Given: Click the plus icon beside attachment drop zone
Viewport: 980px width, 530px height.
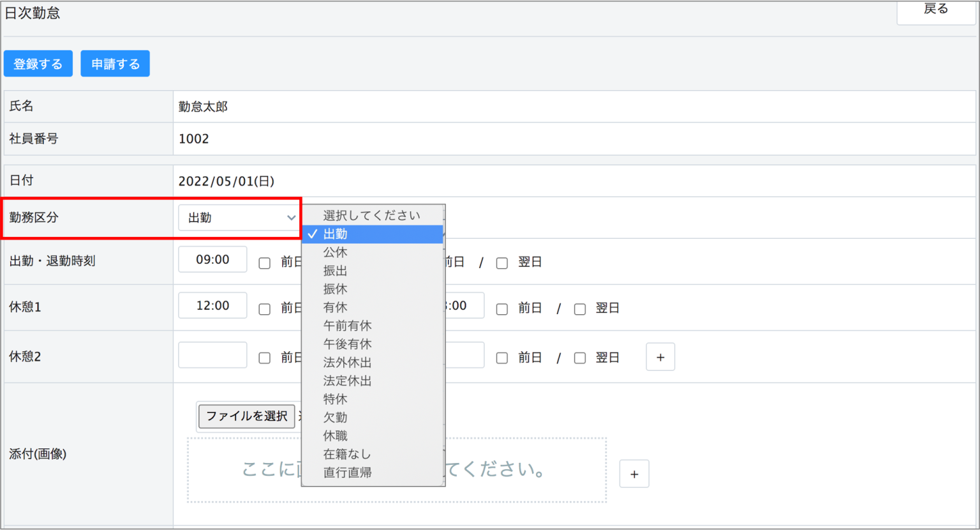Looking at the screenshot, I should [634, 474].
